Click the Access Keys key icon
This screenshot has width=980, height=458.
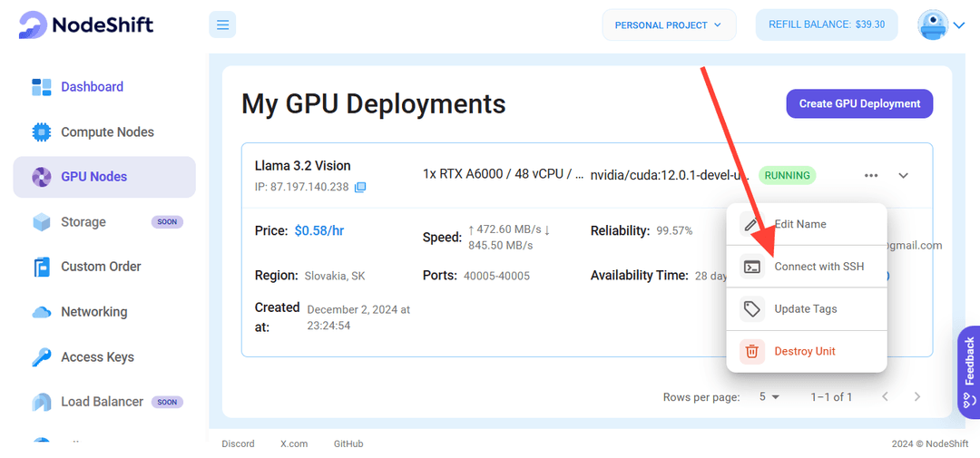(41, 356)
